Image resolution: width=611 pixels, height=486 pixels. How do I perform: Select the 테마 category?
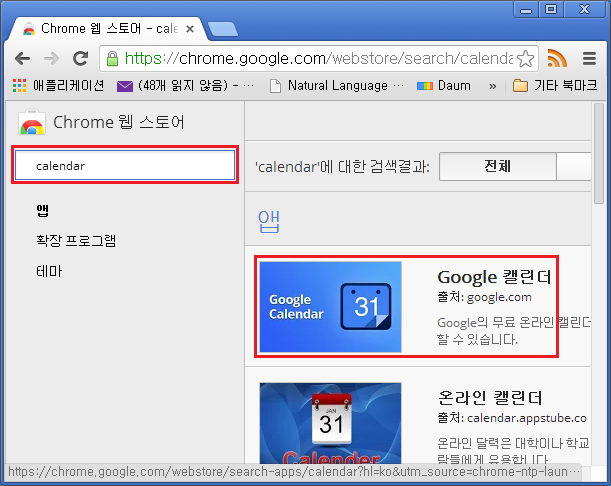coord(49,271)
